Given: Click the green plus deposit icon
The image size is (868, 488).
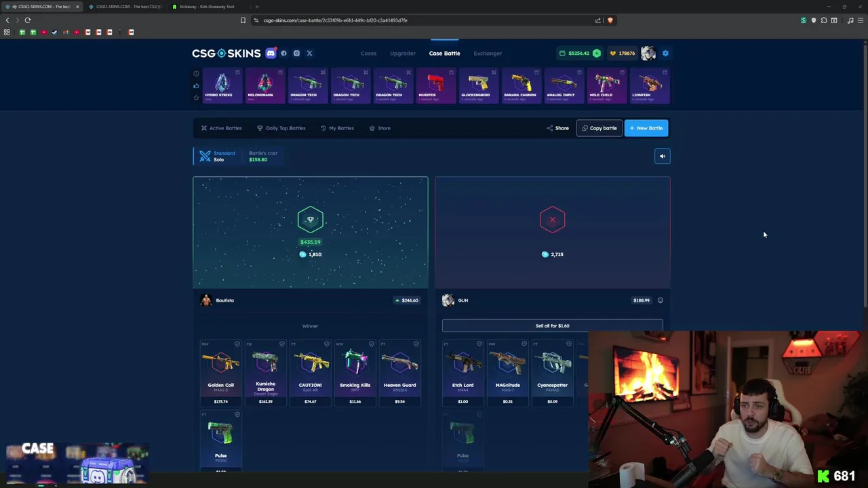Looking at the screenshot, I should pos(597,53).
